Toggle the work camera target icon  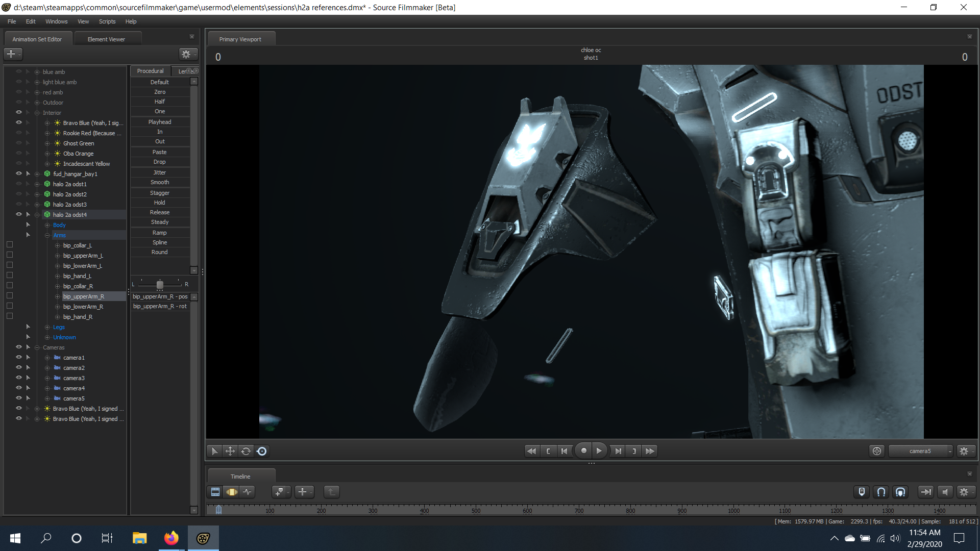click(877, 451)
